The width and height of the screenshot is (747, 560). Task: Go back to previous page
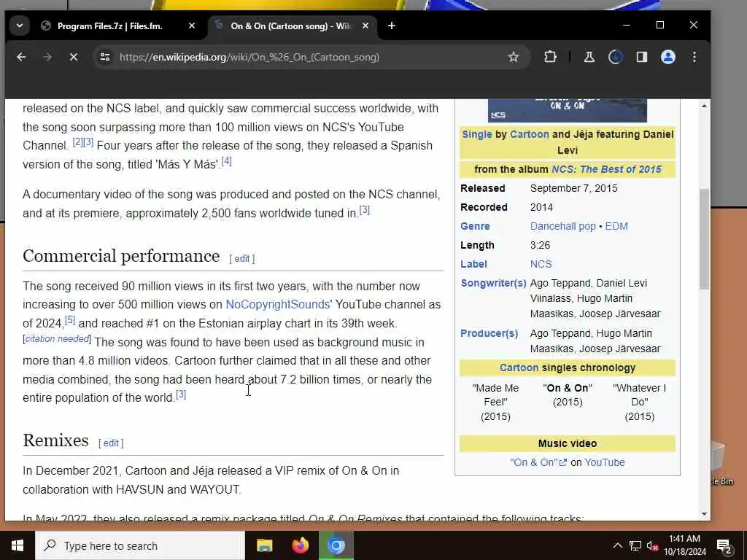point(21,57)
